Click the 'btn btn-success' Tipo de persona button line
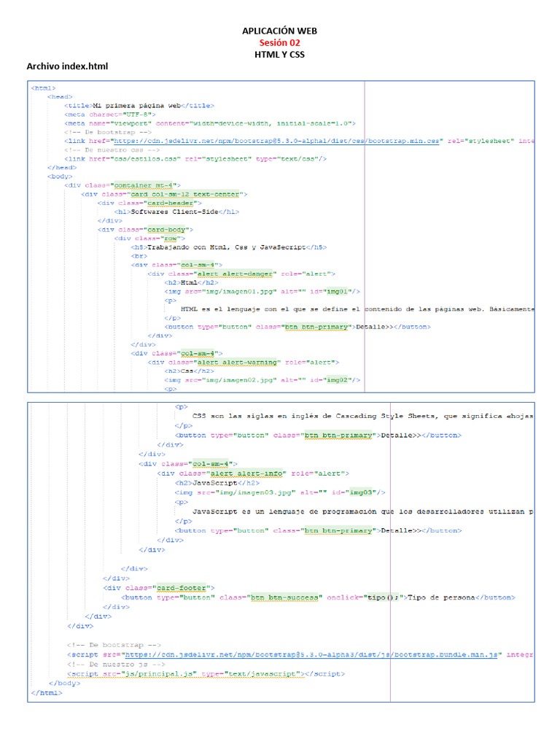The image size is (560, 747). click(318, 597)
